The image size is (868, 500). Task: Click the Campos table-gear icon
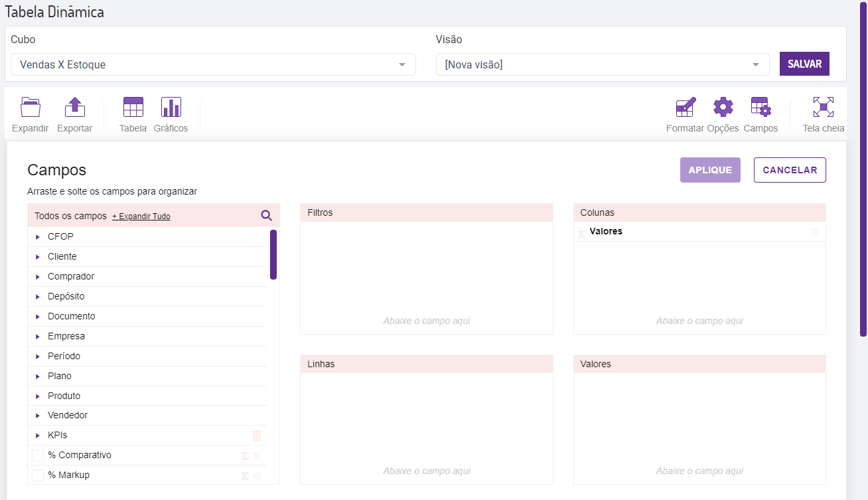[760, 107]
